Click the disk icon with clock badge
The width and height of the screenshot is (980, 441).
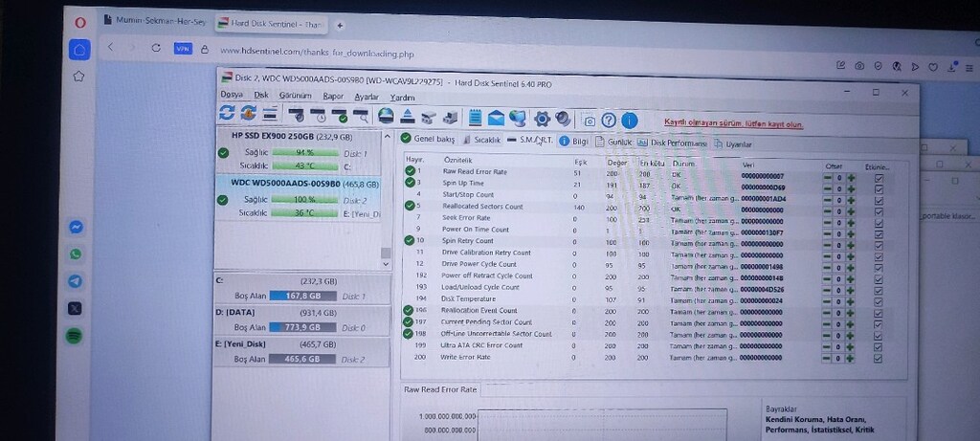[x=318, y=115]
